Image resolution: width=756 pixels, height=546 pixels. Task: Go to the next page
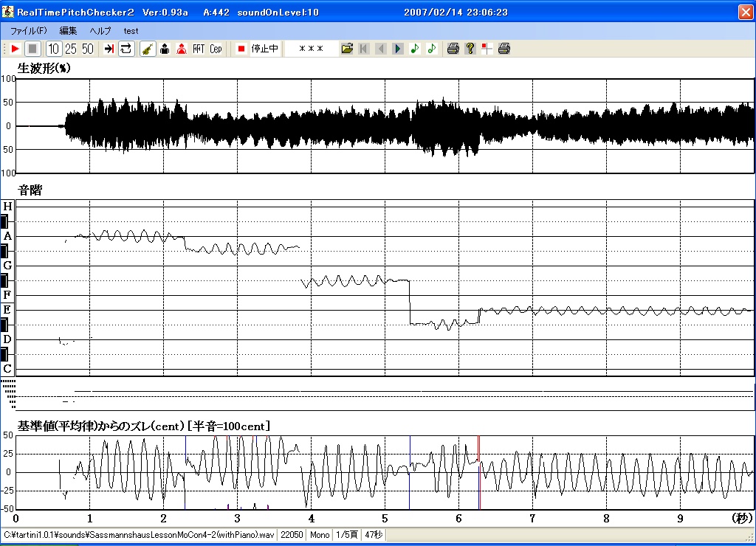pos(398,49)
